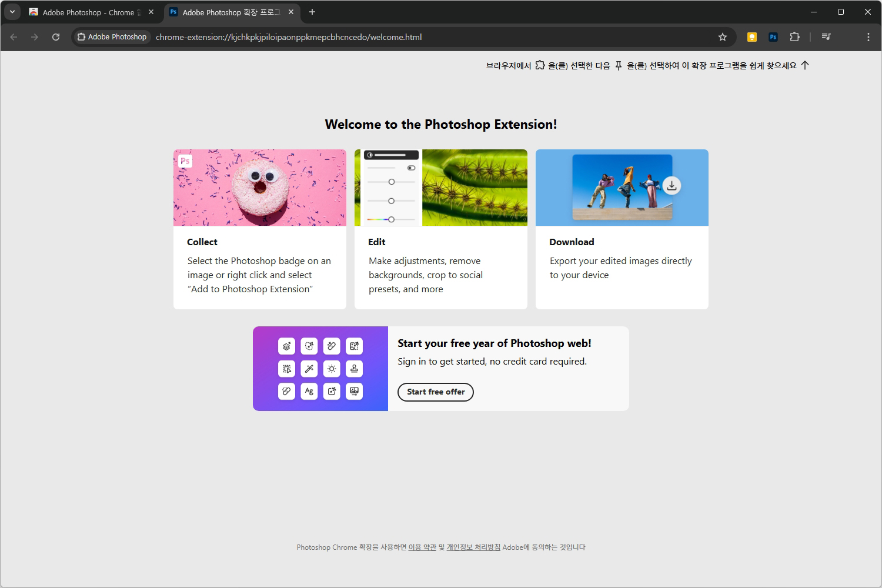The image size is (882, 588).
Task: Click the download arrow icon on dancers image
Action: click(671, 186)
